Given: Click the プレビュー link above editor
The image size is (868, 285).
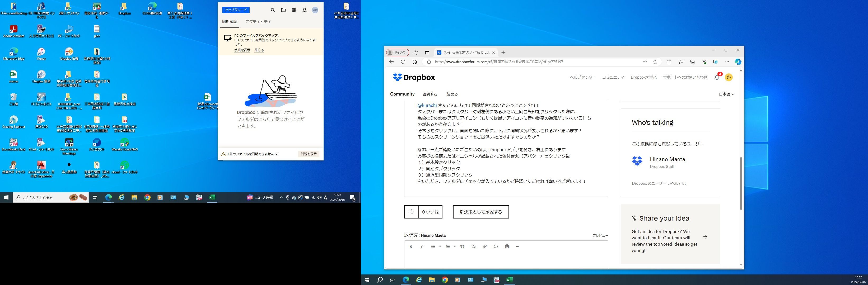Looking at the screenshot, I should (x=600, y=236).
